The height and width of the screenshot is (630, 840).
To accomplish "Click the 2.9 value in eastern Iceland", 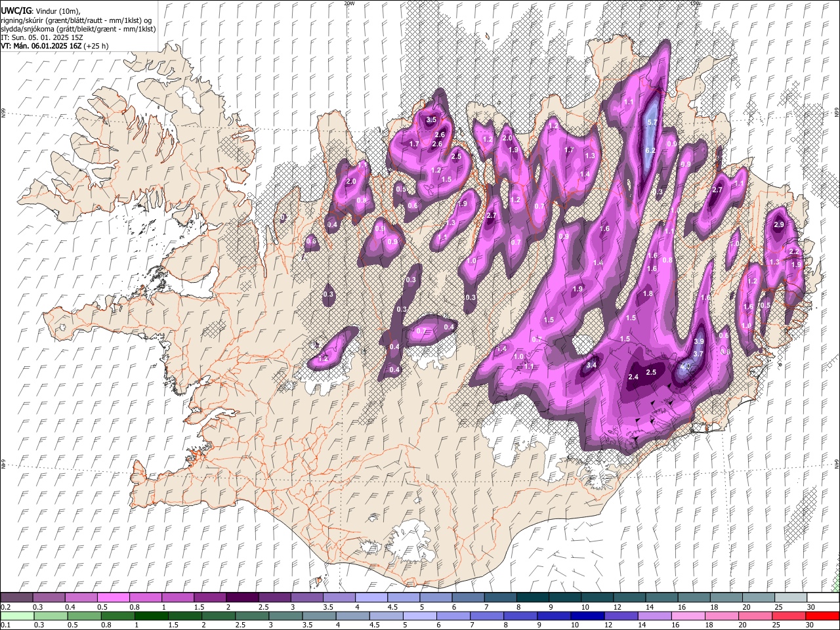I will pyautogui.click(x=779, y=224).
